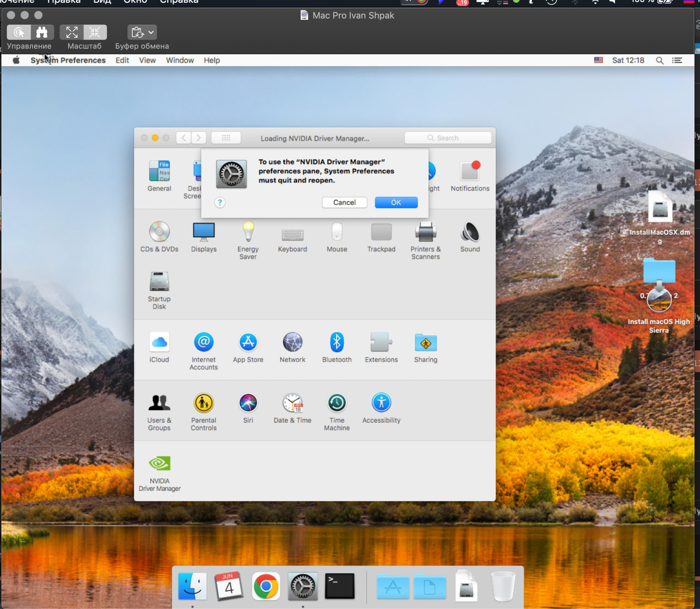Open Terminal from the Dock
The height and width of the screenshot is (609, 700).
click(339, 586)
